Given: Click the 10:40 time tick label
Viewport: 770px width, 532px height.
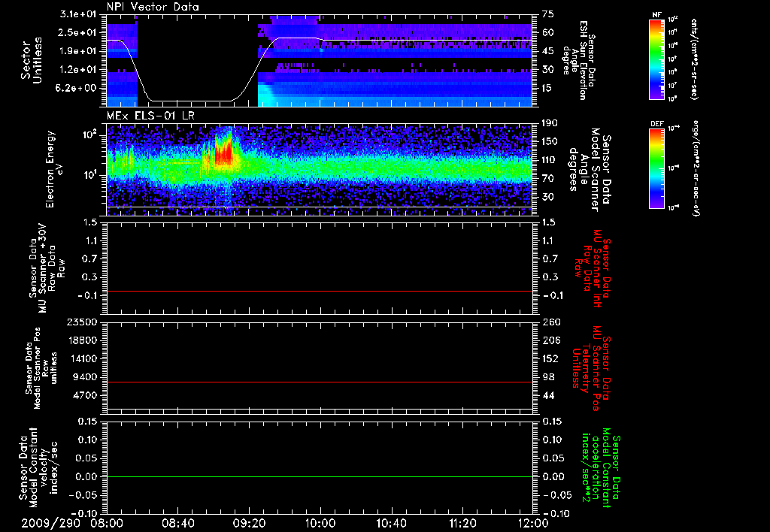Looking at the screenshot, I should click(x=391, y=524).
